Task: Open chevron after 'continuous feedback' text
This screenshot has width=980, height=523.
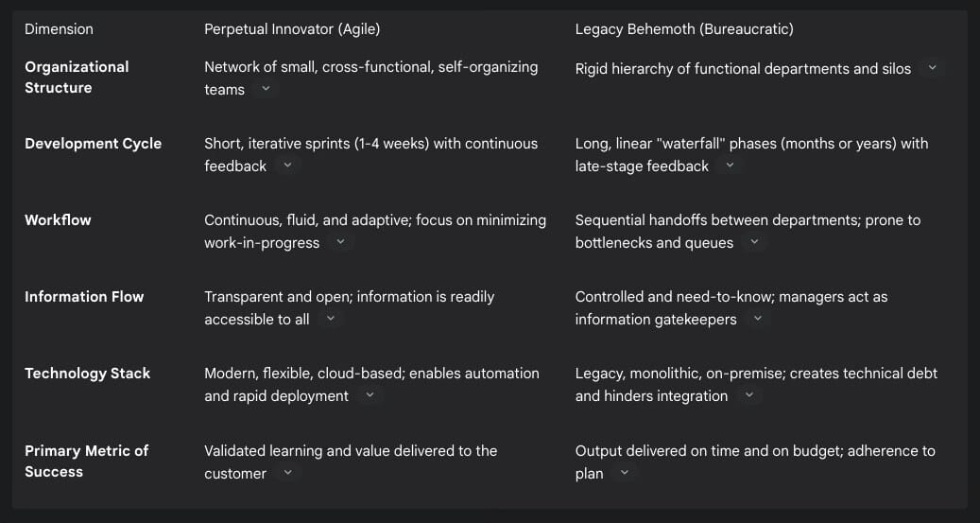Action: pyautogui.click(x=287, y=166)
